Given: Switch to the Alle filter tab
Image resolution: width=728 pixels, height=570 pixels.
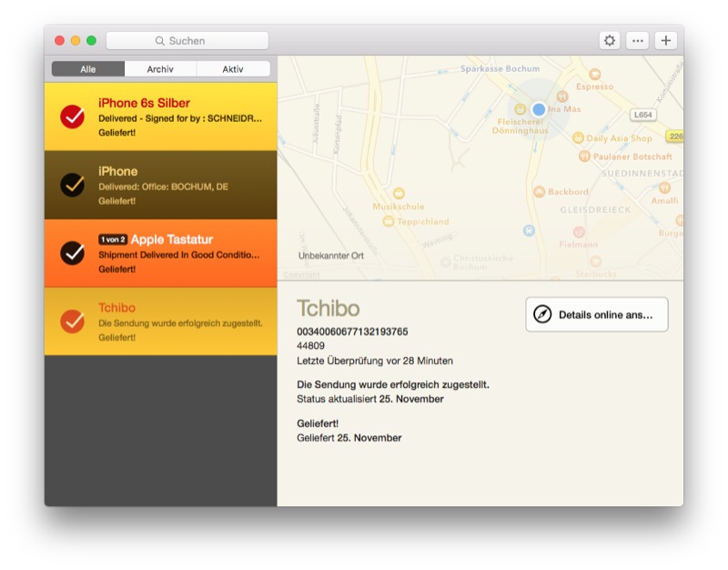Looking at the screenshot, I should 87,69.
